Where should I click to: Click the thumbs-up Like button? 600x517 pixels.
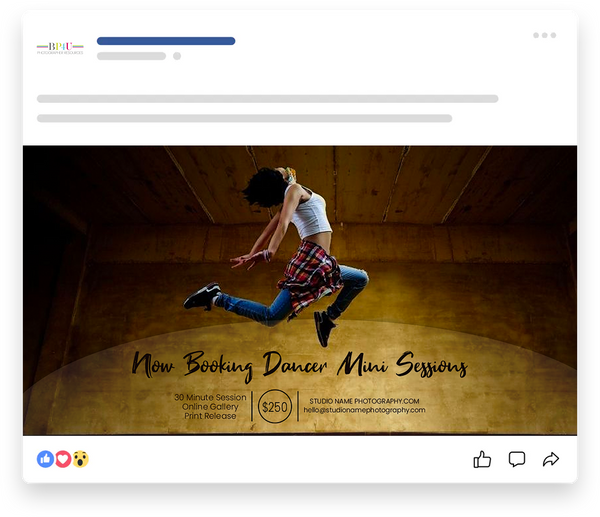(x=482, y=459)
